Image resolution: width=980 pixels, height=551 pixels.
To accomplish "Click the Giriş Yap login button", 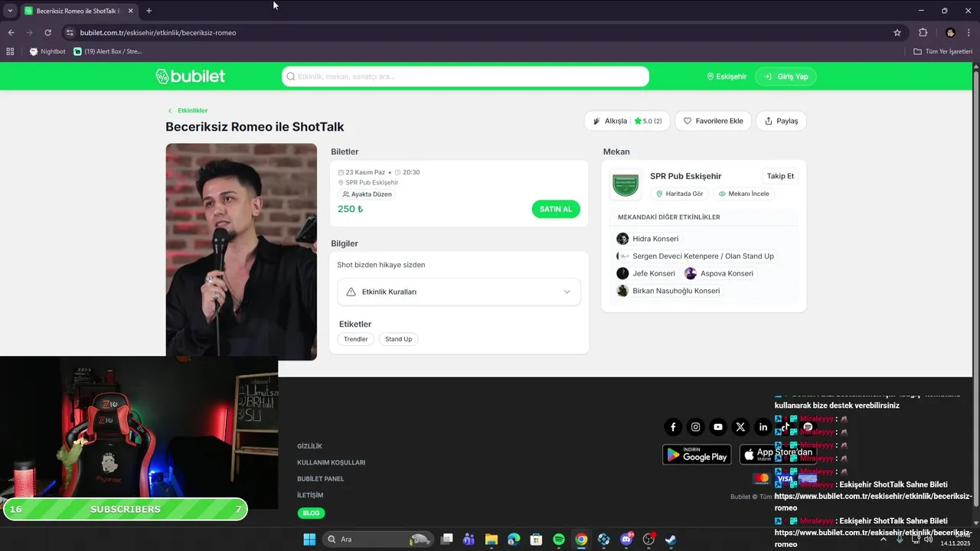I will 786,77.
